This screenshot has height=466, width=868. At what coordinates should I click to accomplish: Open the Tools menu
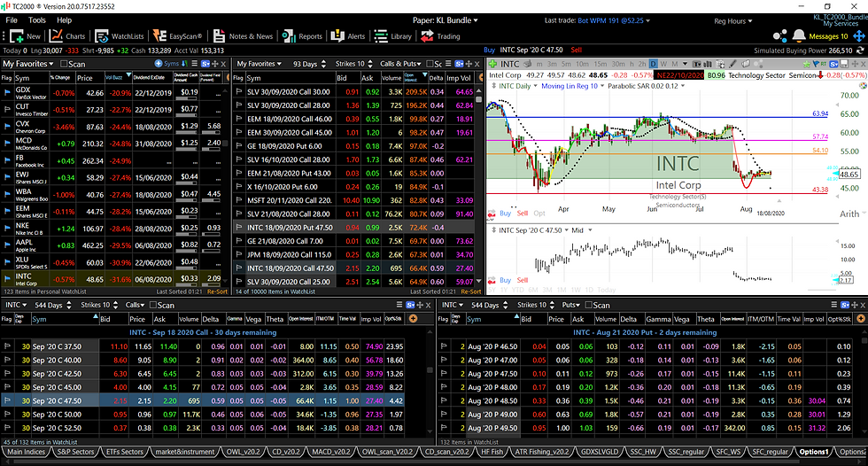(x=37, y=19)
